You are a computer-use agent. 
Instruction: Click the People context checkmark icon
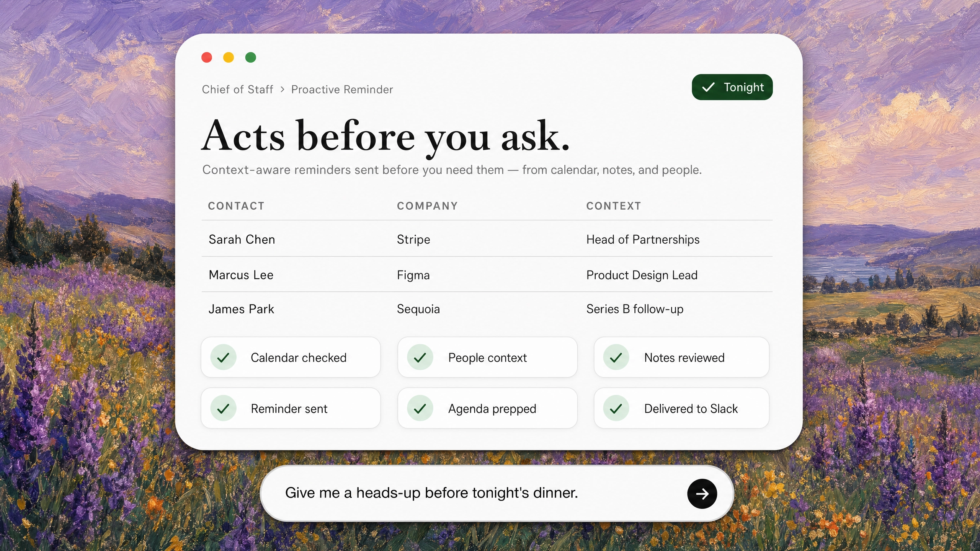[420, 357]
